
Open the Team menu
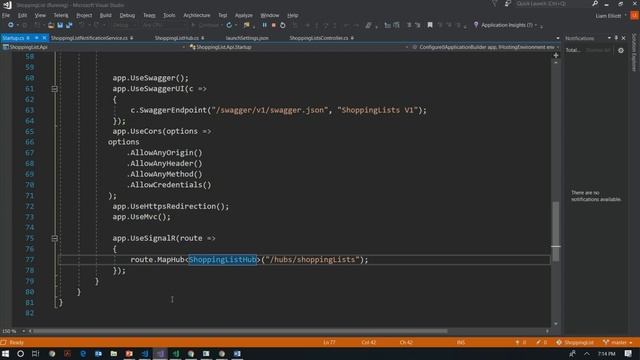click(149, 16)
